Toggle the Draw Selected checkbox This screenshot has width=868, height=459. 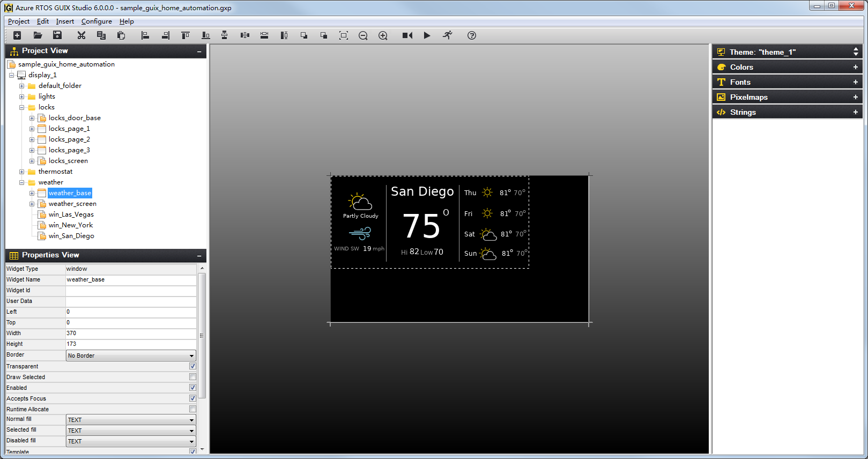pyautogui.click(x=192, y=377)
